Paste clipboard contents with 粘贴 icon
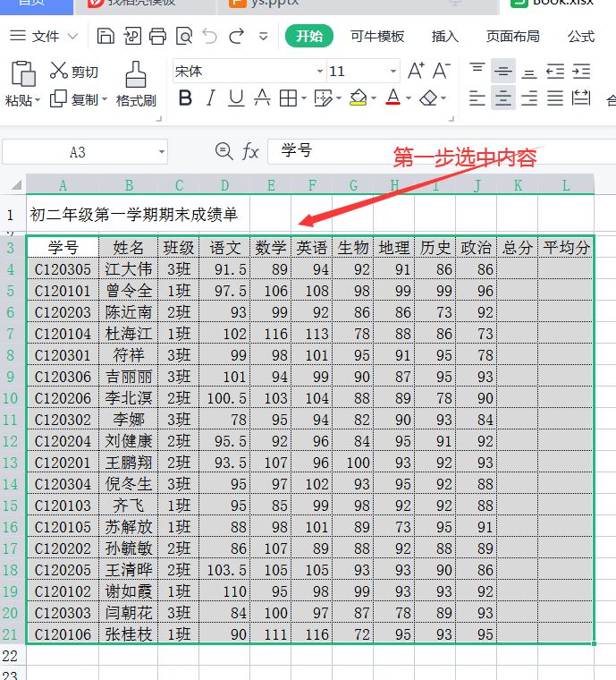This screenshot has width=616, height=680. (23, 73)
